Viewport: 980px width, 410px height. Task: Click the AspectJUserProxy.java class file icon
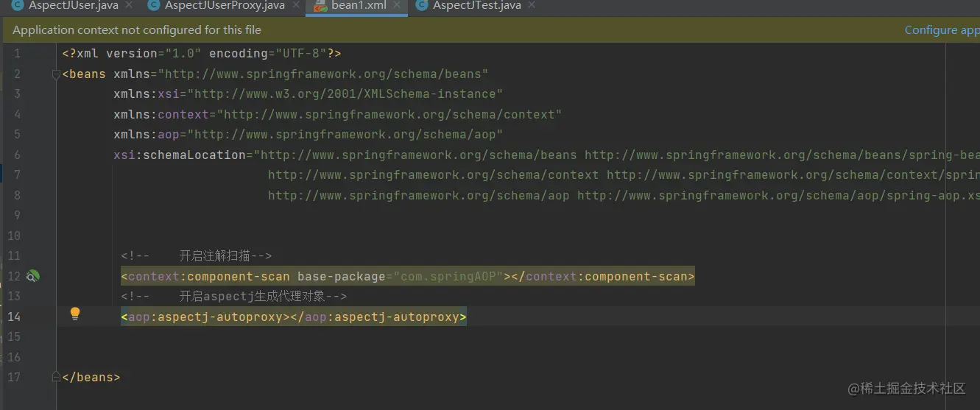pos(153,6)
